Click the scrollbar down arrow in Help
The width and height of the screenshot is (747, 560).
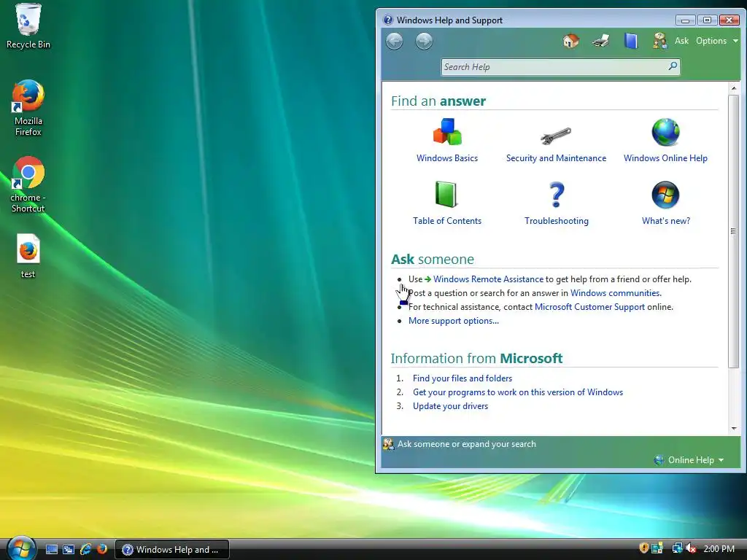coord(734,429)
